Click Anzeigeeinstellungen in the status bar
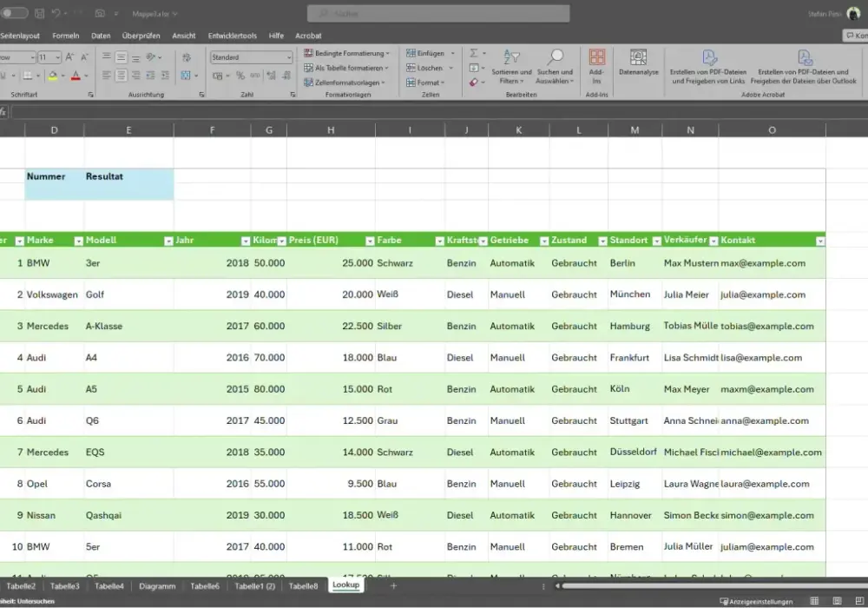This screenshot has width=868, height=608. pos(756,601)
